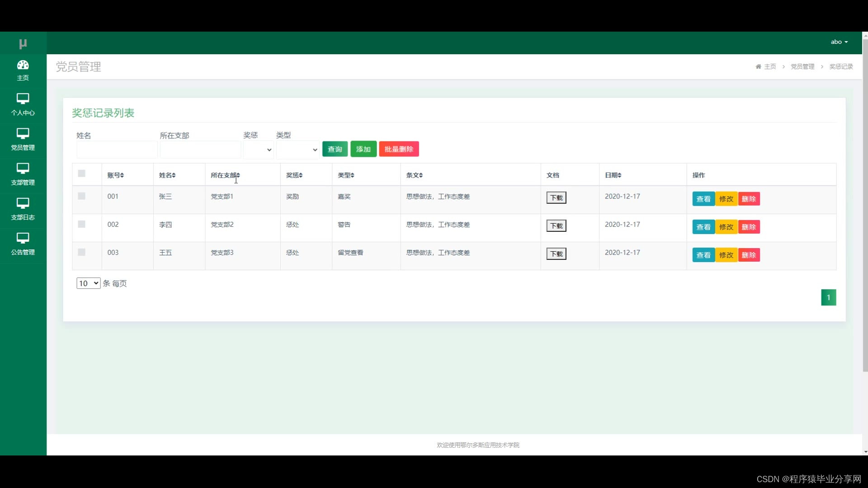Click the 姓名 search input field

pos(117,150)
